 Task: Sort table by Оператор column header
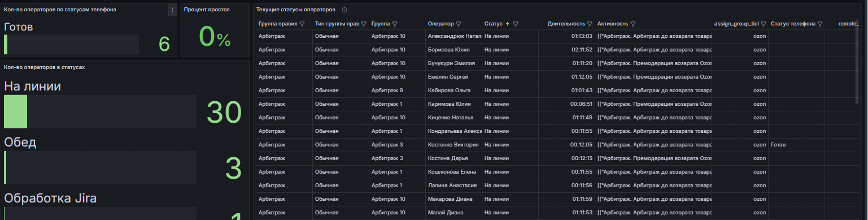click(441, 24)
